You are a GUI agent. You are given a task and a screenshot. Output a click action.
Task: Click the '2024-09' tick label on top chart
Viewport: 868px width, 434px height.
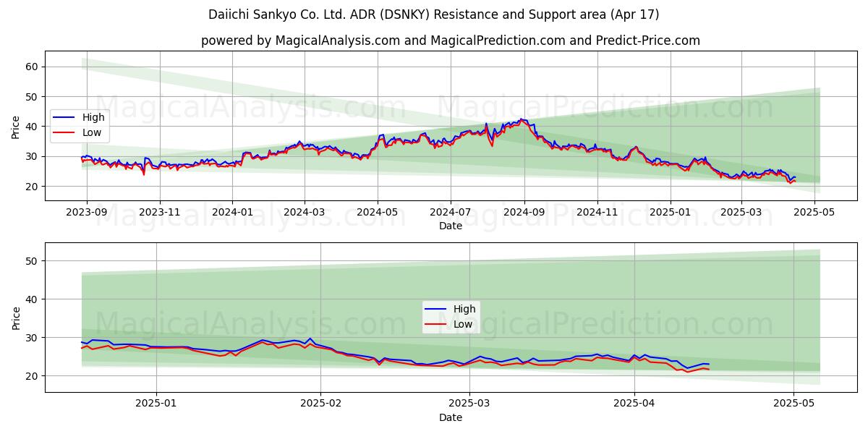pos(524,214)
